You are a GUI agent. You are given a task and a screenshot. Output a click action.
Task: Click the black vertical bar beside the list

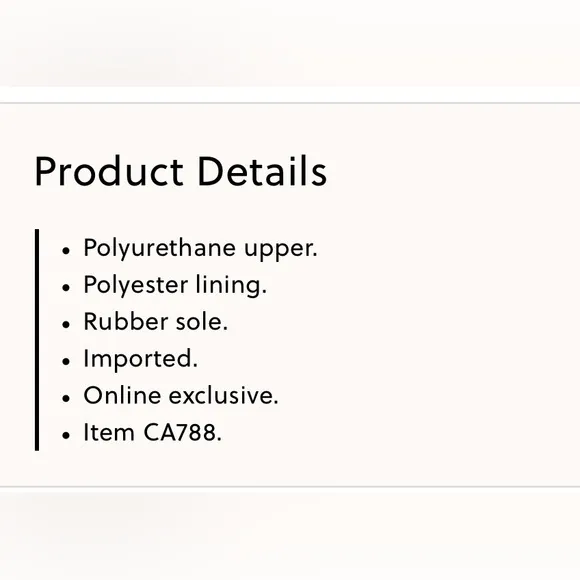37,340
